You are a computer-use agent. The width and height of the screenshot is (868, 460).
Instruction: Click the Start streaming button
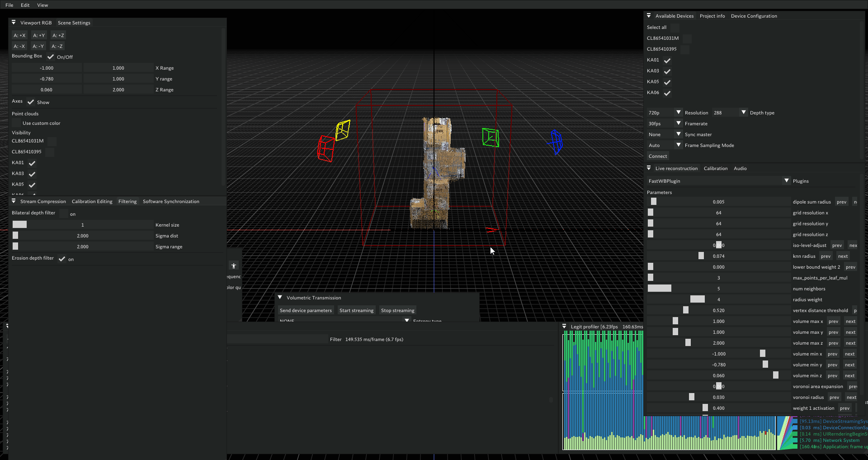click(356, 310)
